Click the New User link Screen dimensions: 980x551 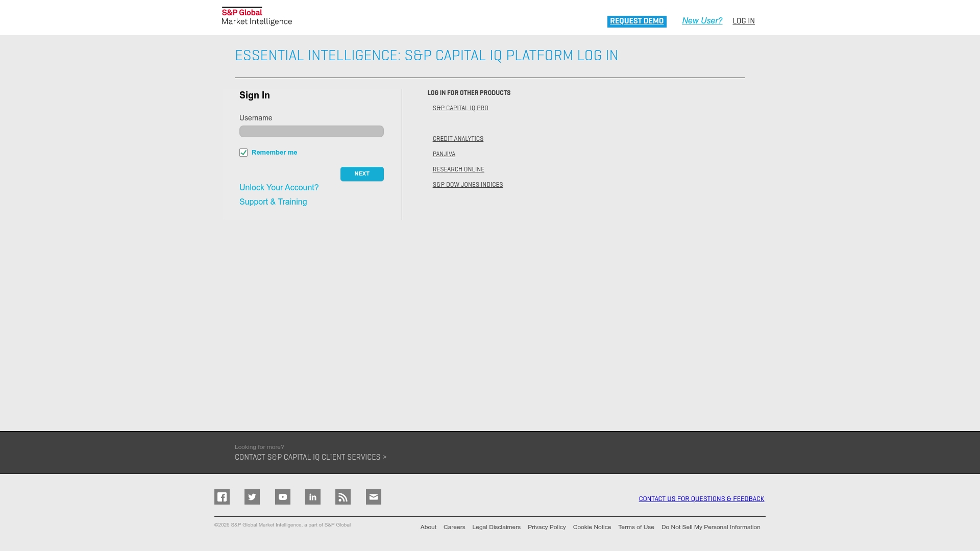coord(702,21)
